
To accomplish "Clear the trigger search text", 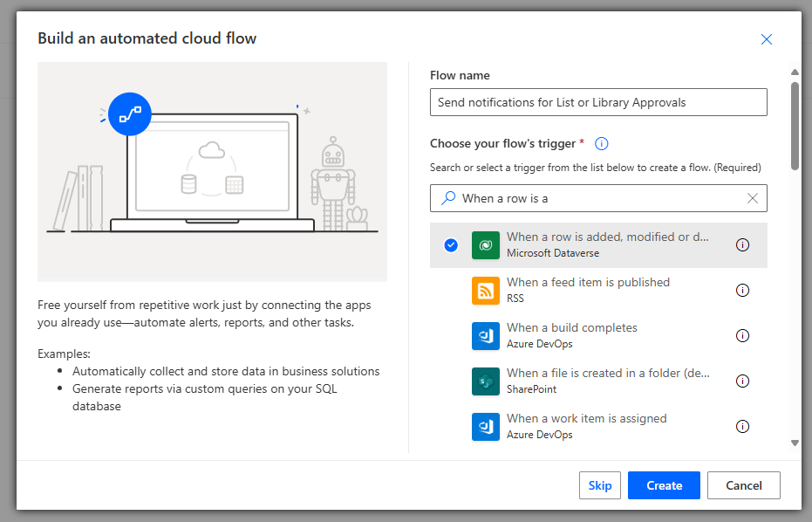I will pos(753,198).
